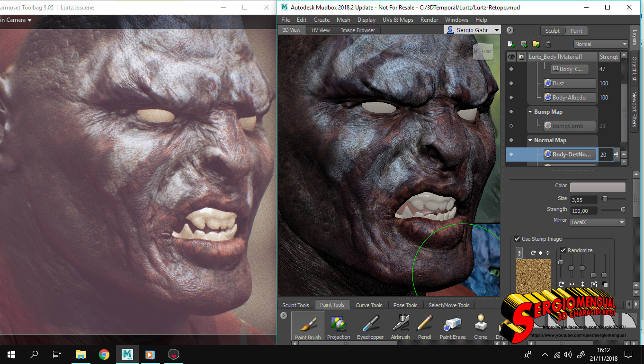Click the randomize horizontal flip arrow icon
The image size is (644, 364).
click(x=572, y=284)
